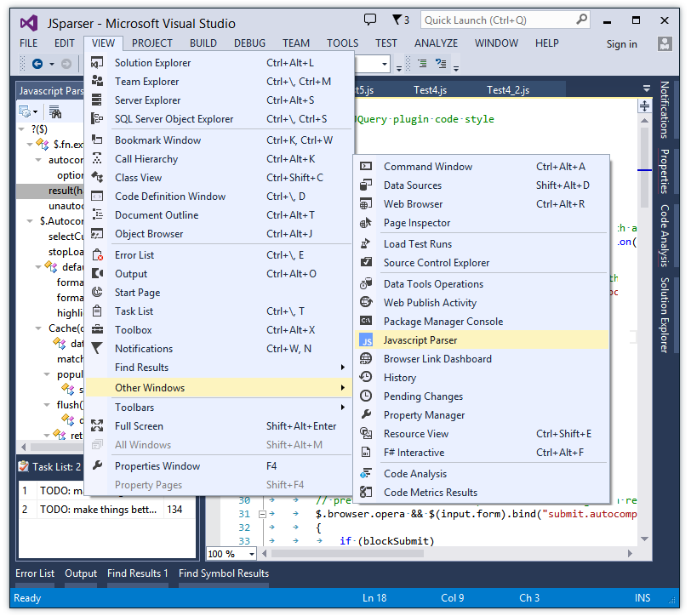Click the feedback speech bubble icon
Image resolution: width=691 pixels, height=616 pixels.
coord(369,20)
